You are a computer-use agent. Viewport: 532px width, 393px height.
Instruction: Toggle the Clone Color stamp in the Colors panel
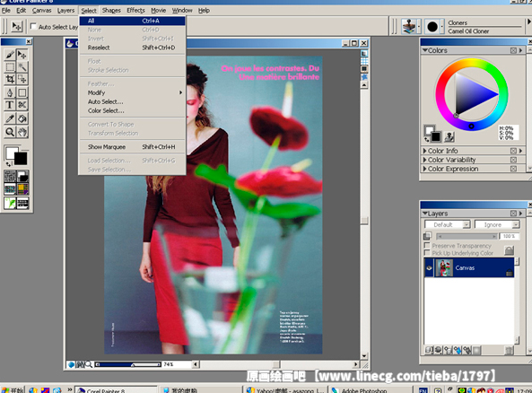click(449, 136)
